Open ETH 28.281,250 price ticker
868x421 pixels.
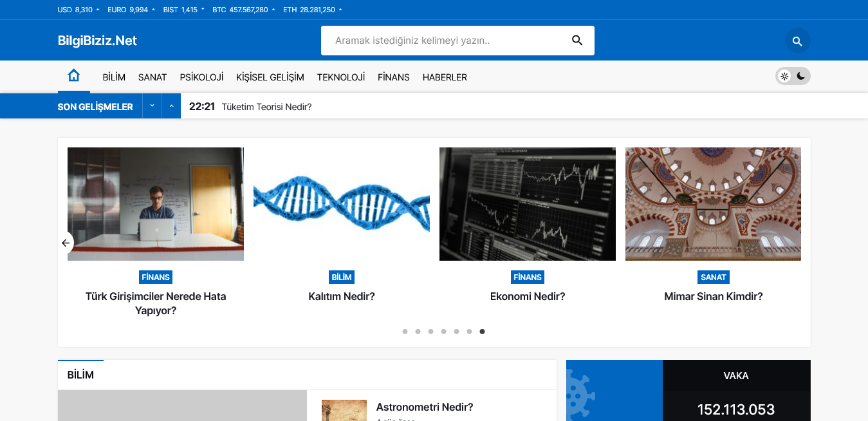coord(313,10)
